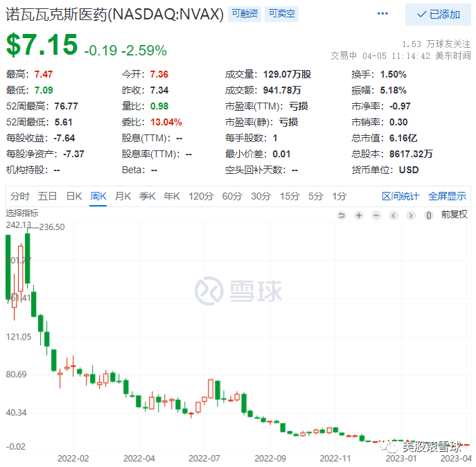Click the 振幅 value 5.18%
The image size is (476, 467).
click(393, 90)
